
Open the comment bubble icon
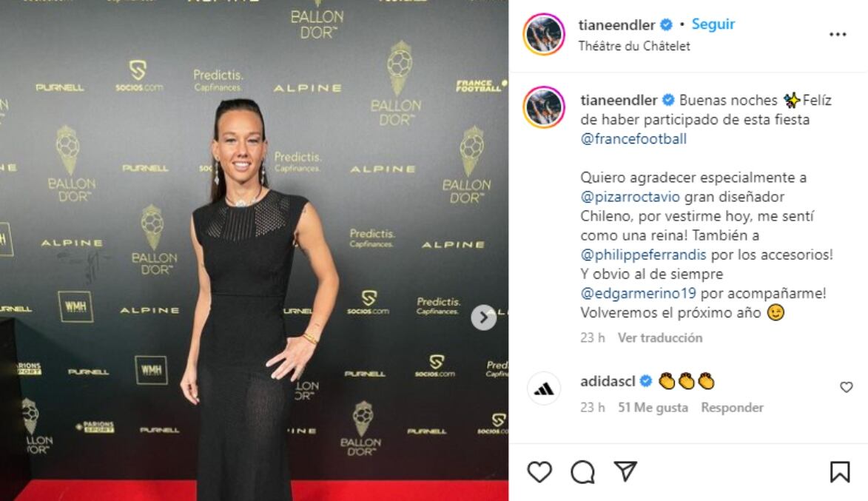pyautogui.click(x=583, y=472)
